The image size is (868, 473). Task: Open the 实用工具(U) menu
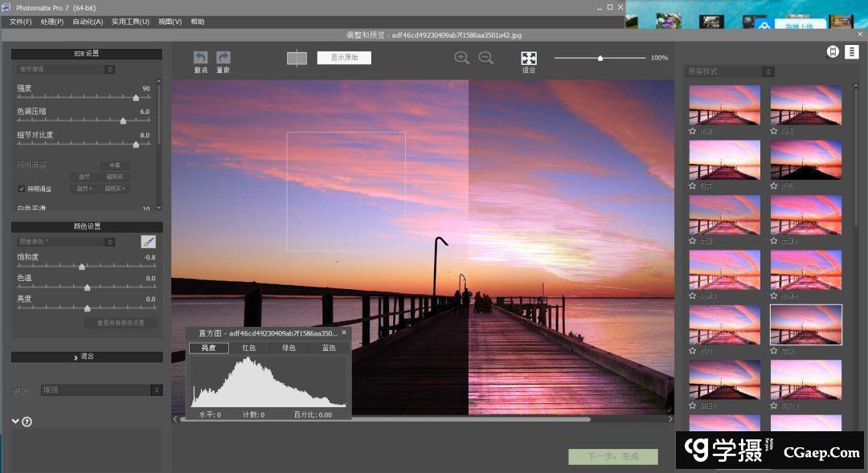130,22
